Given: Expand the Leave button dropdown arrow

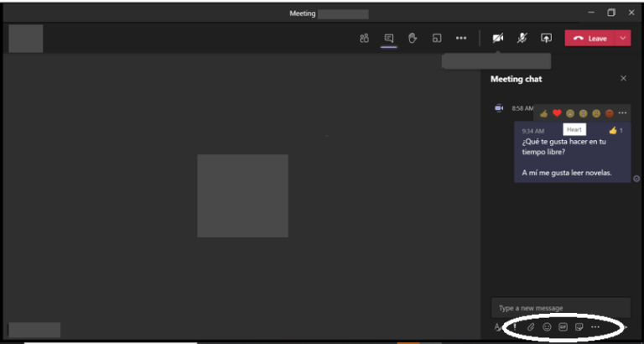Looking at the screenshot, I should coord(623,38).
